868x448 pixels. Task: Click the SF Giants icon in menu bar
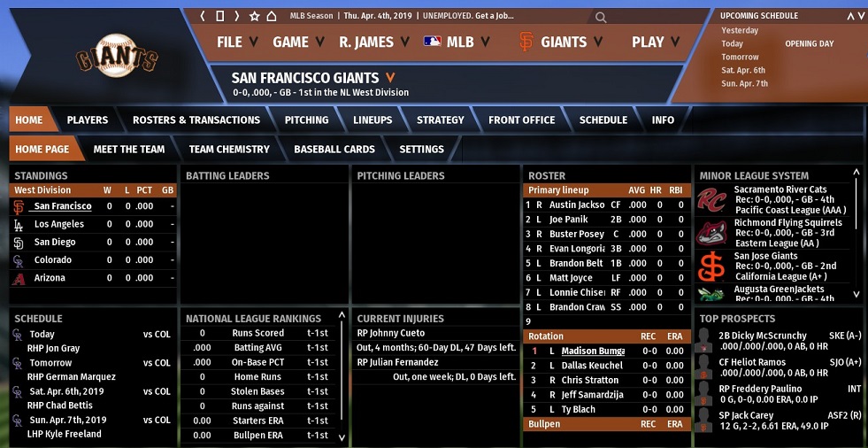[526, 42]
